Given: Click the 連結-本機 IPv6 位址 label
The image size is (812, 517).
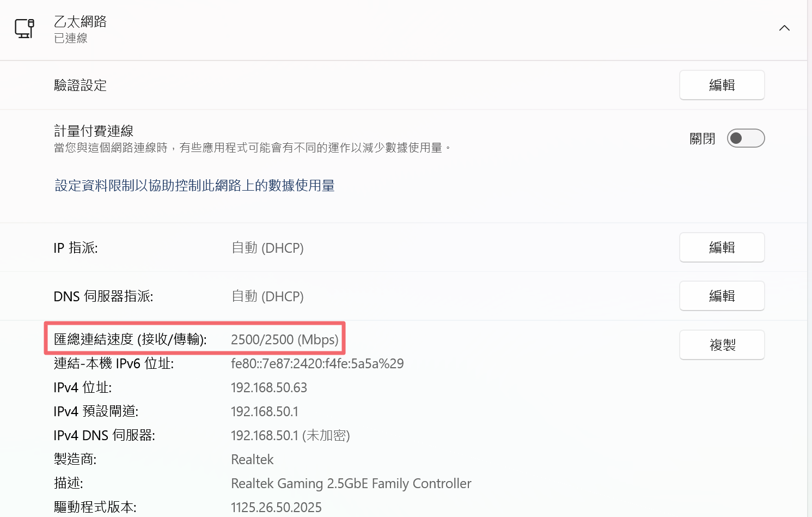Looking at the screenshot, I should [x=114, y=363].
